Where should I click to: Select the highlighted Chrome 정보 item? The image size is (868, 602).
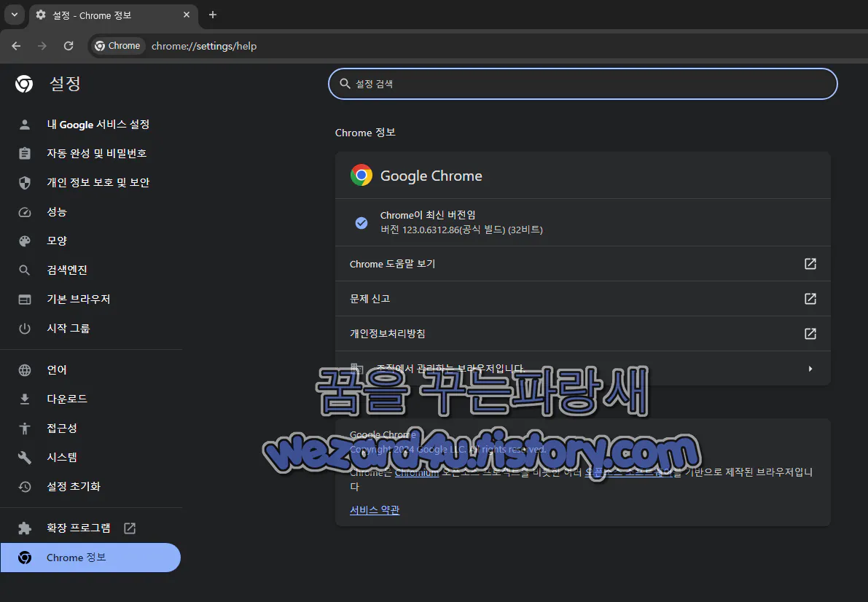(90, 558)
